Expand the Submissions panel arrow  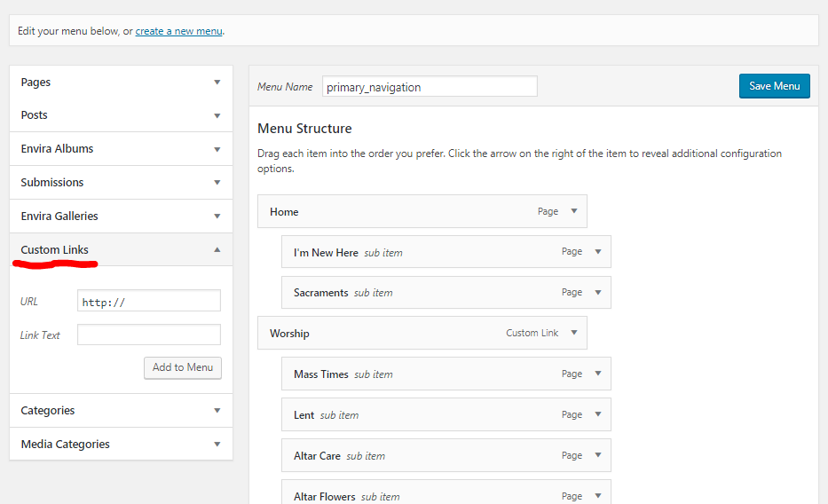point(217,183)
